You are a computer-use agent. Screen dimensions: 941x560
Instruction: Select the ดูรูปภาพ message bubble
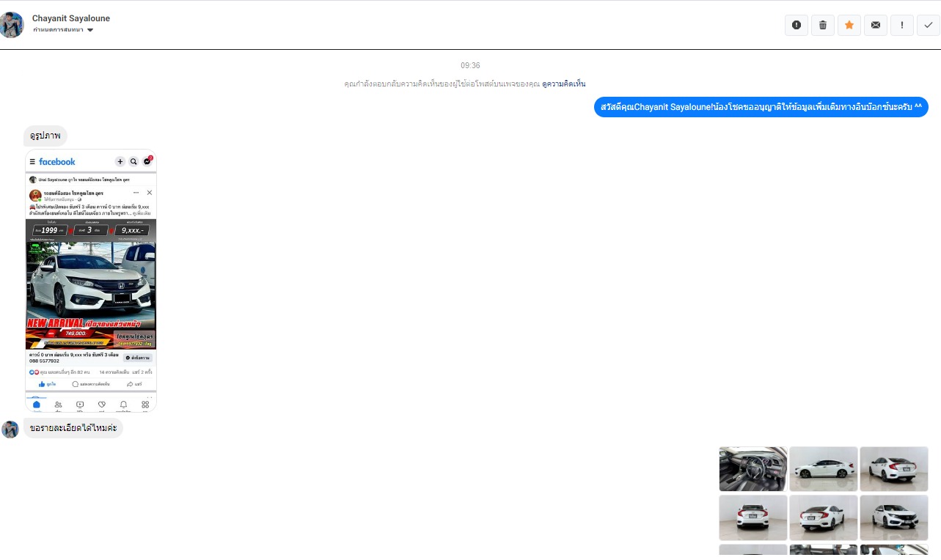point(45,136)
